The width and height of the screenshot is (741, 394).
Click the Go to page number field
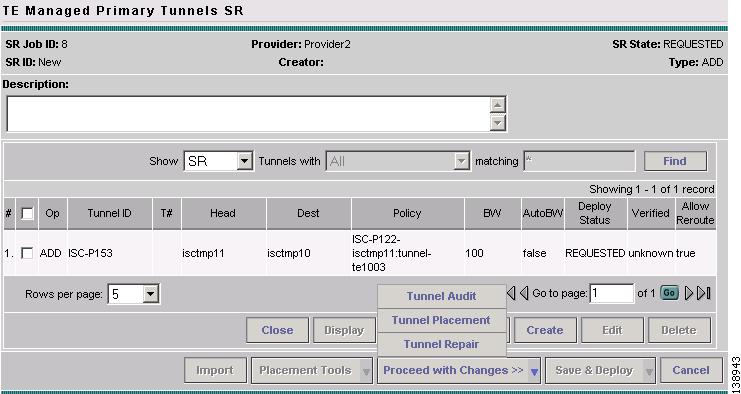612,293
